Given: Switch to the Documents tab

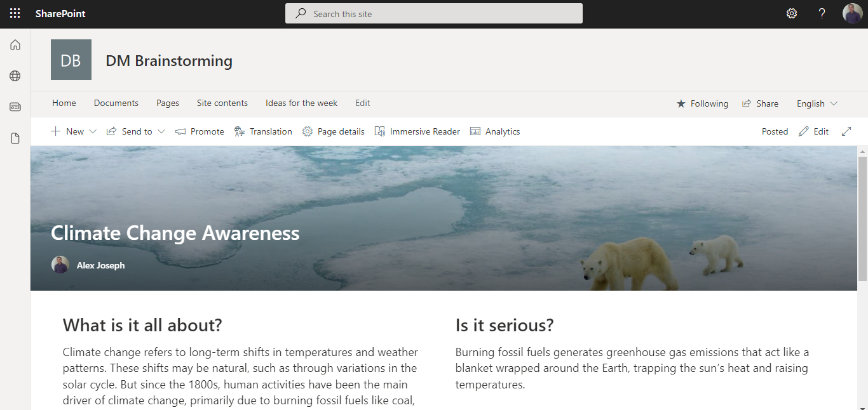Looking at the screenshot, I should [116, 103].
